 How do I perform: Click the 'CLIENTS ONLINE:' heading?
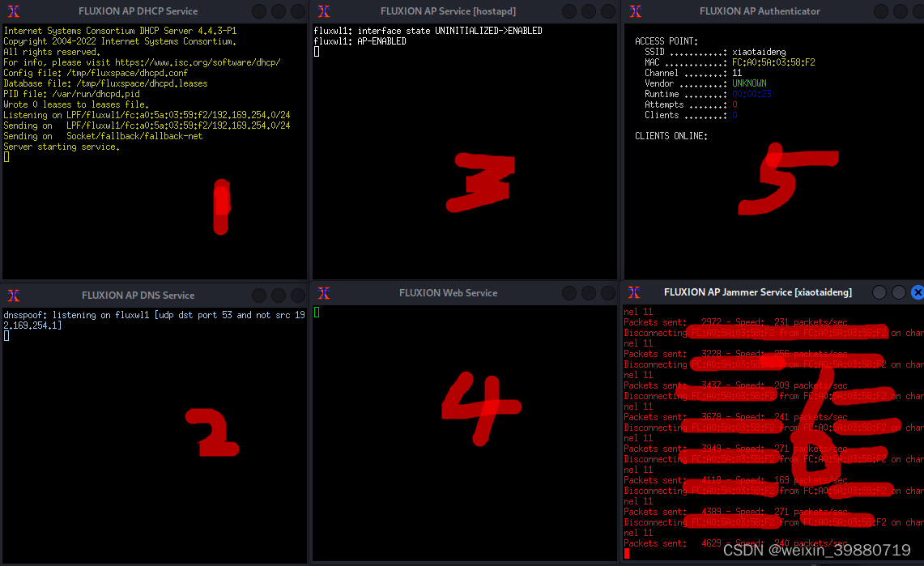(671, 136)
